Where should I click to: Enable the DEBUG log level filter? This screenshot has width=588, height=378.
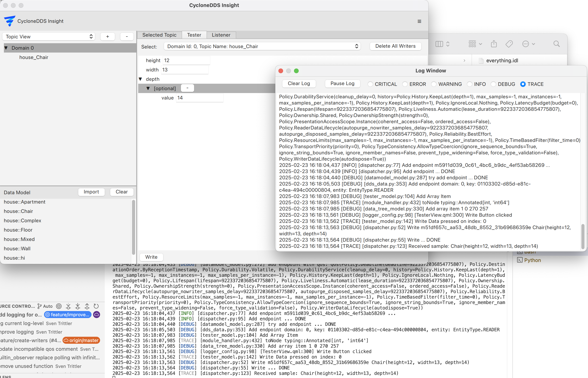point(494,84)
